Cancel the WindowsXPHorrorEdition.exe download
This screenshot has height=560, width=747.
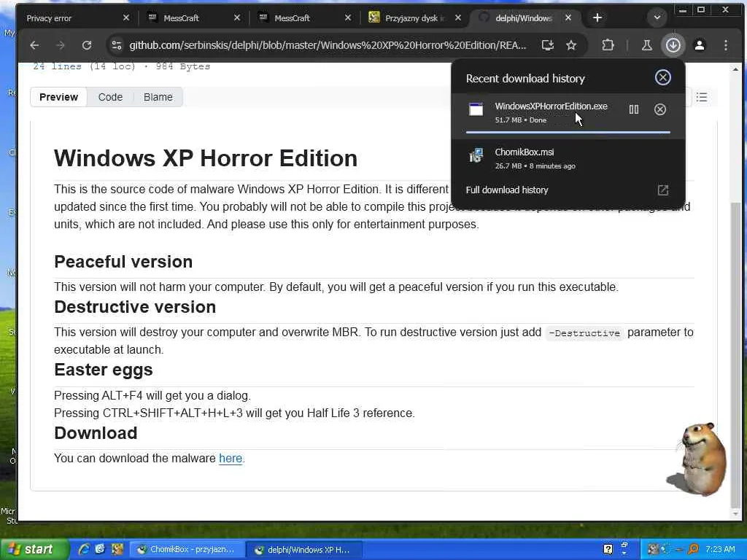659,109
